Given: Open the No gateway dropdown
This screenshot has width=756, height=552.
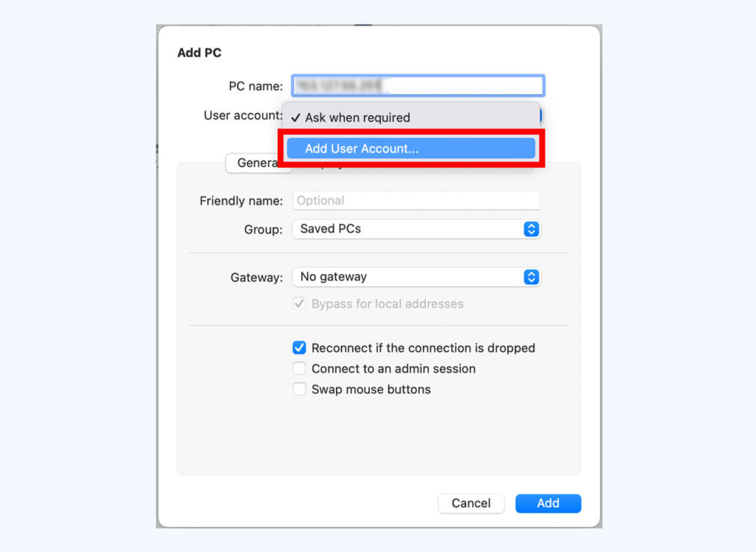Looking at the screenshot, I should 416,277.
